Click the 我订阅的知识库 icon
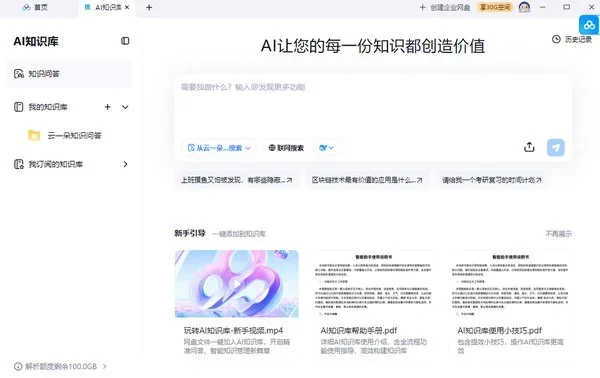Viewport: 600px width, 378px height. pos(18,164)
